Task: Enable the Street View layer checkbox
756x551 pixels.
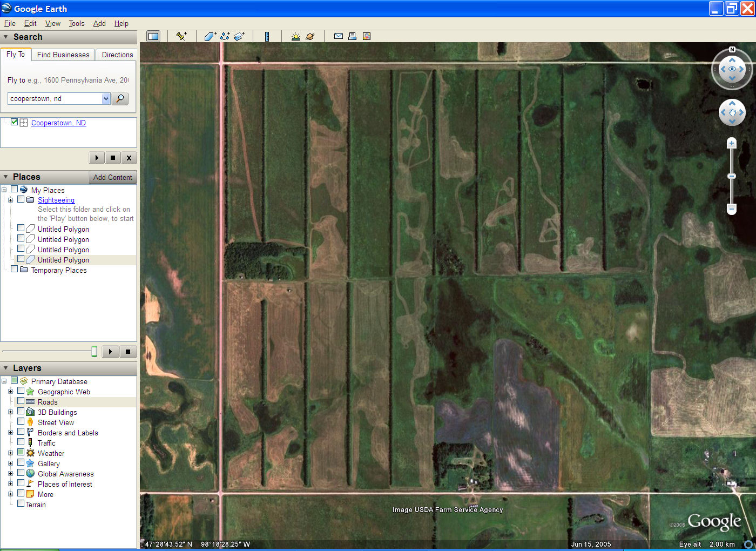Action: (x=21, y=422)
